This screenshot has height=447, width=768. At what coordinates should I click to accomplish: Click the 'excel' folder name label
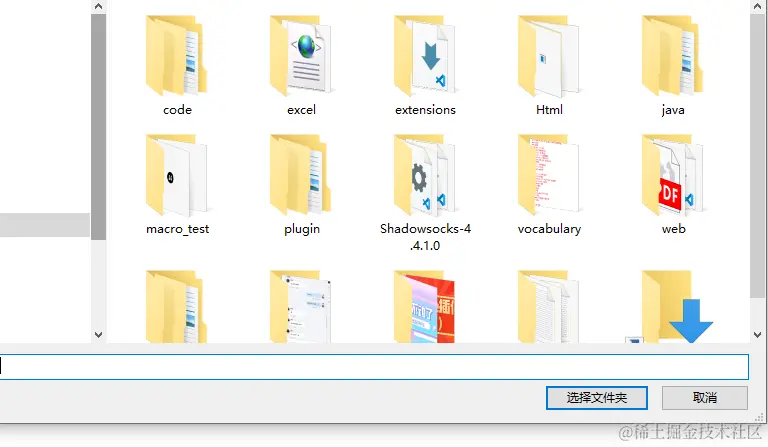pyautogui.click(x=301, y=110)
